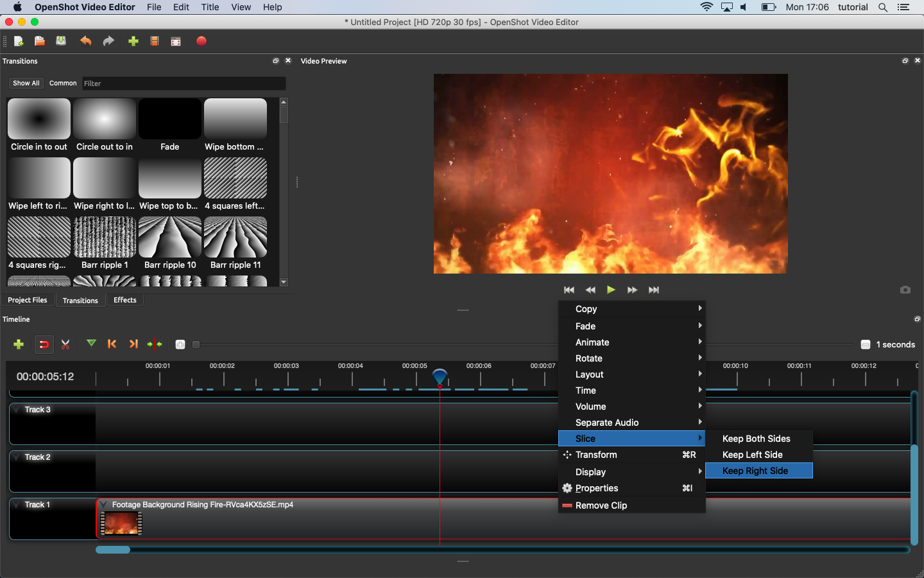924x578 pixels.
Task: Click the Add Marker green triangle icon
Action: coord(92,344)
